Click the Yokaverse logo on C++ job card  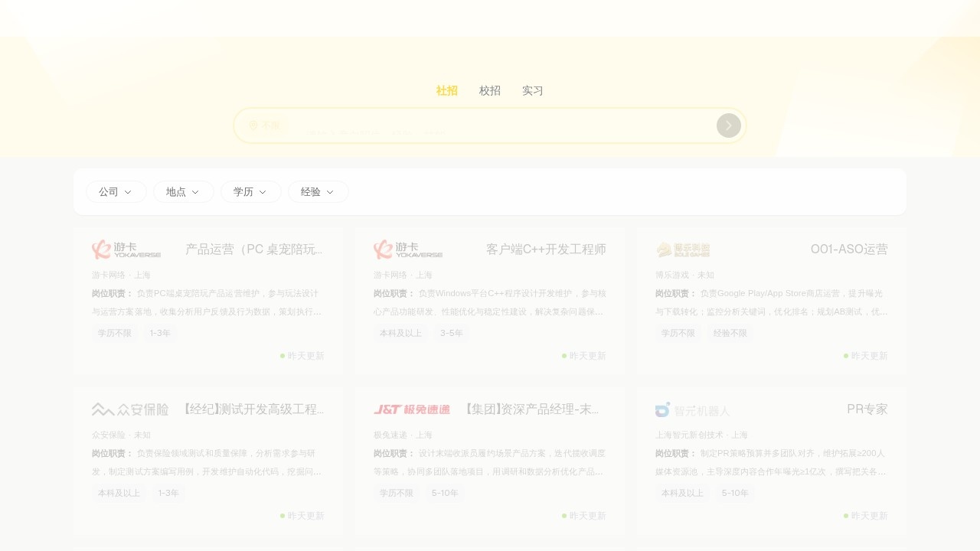(408, 249)
